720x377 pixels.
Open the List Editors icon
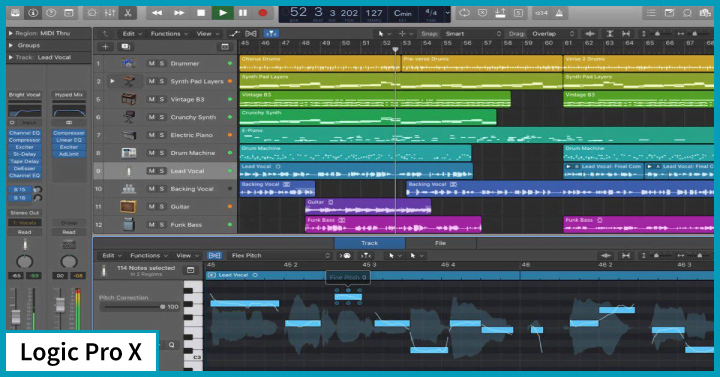pos(651,13)
